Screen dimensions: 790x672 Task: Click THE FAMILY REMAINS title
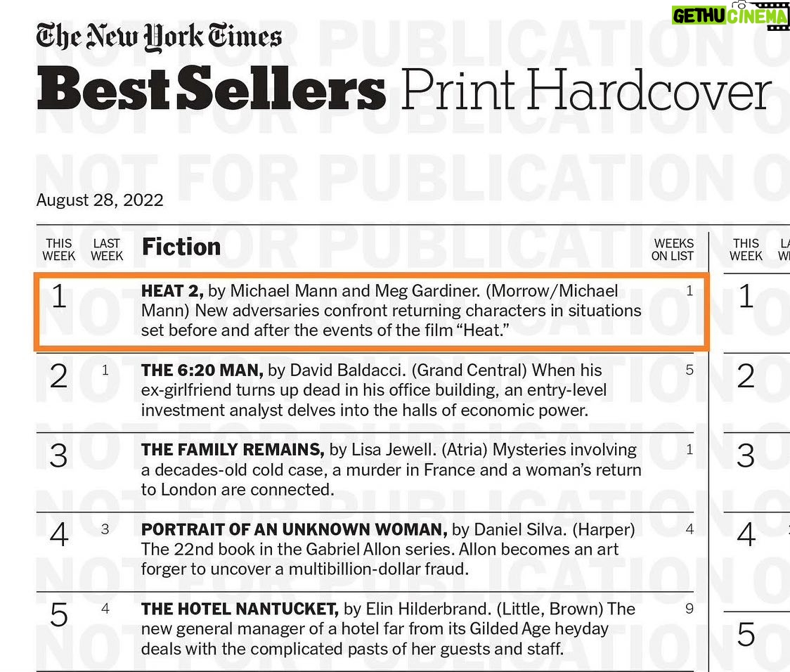233,449
